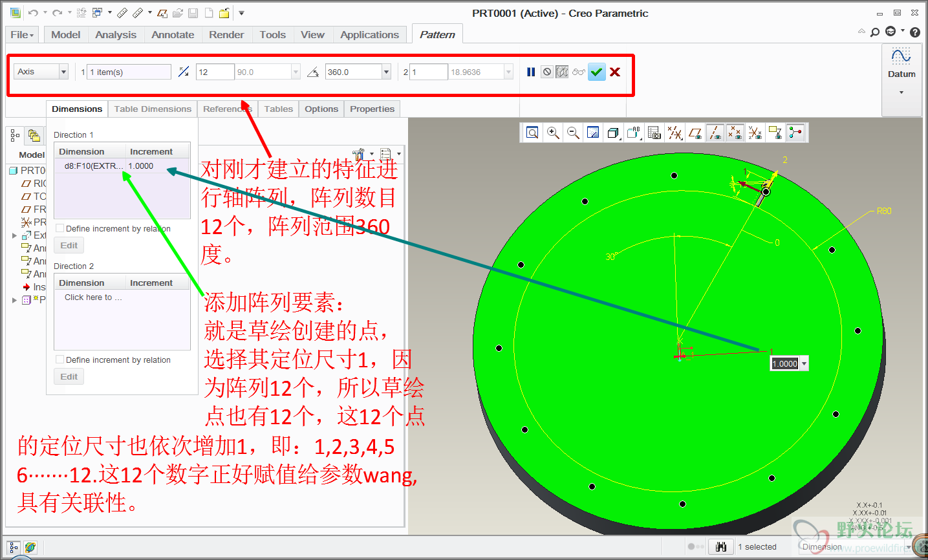Click Edit button under Direction 1

coord(69,246)
